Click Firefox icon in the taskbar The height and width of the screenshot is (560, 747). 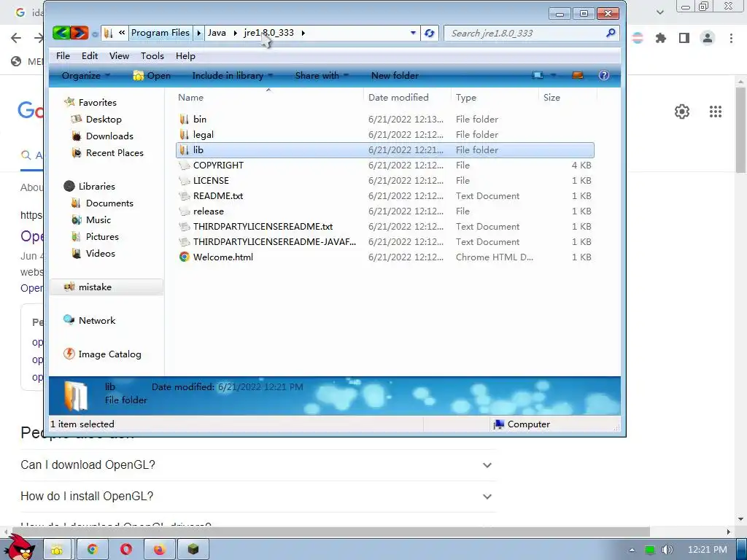click(159, 550)
